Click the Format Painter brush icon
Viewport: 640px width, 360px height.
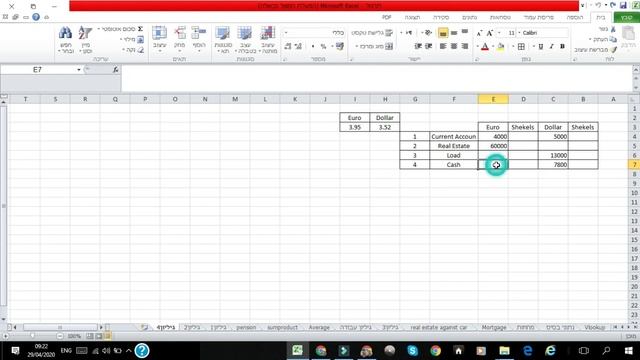click(x=614, y=49)
